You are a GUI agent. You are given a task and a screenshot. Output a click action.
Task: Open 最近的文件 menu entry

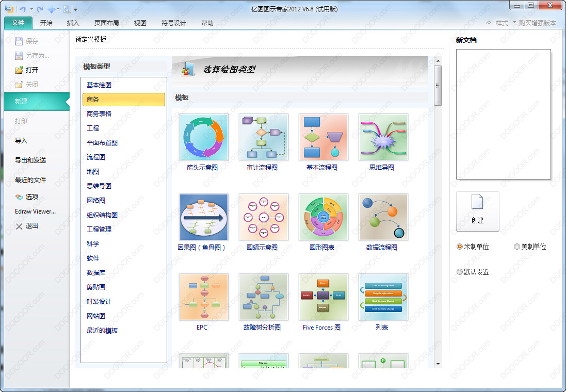click(x=30, y=179)
